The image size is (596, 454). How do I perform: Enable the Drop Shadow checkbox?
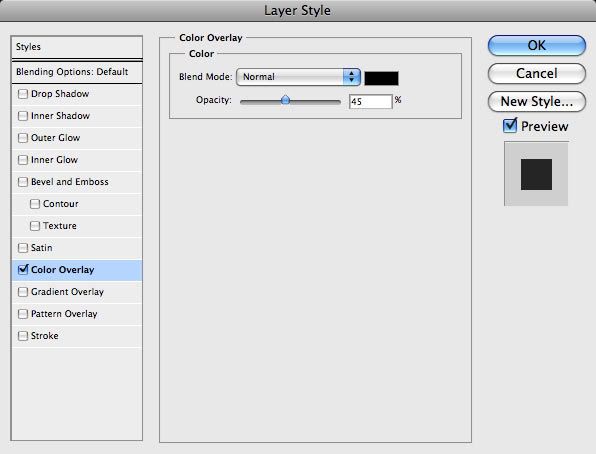point(23,94)
